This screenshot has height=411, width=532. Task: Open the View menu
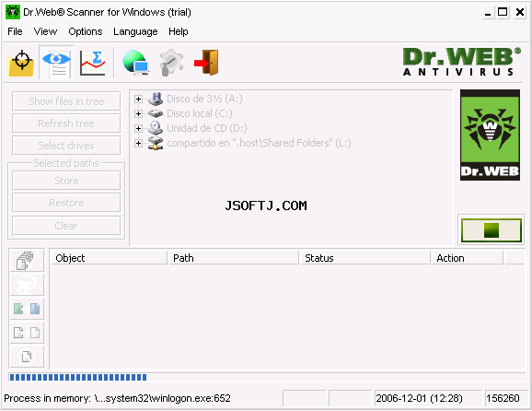pos(45,31)
